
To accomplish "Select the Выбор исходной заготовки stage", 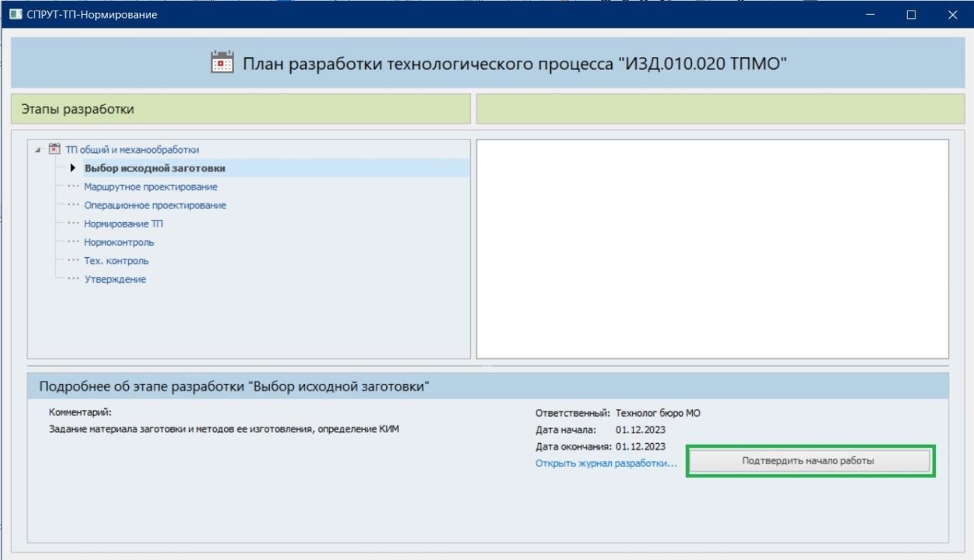I will pyautogui.click(x=154, y=168).
